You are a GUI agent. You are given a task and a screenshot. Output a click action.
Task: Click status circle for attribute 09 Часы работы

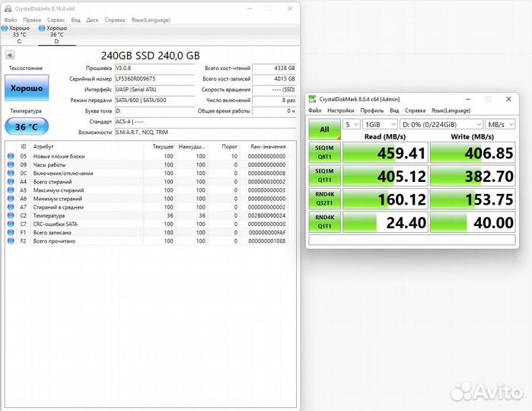(x=11, y=164)
